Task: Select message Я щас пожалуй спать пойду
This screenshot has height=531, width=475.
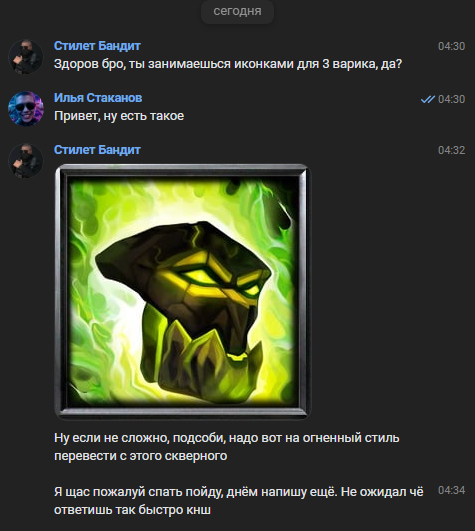Action: click(x=238, y=501)
